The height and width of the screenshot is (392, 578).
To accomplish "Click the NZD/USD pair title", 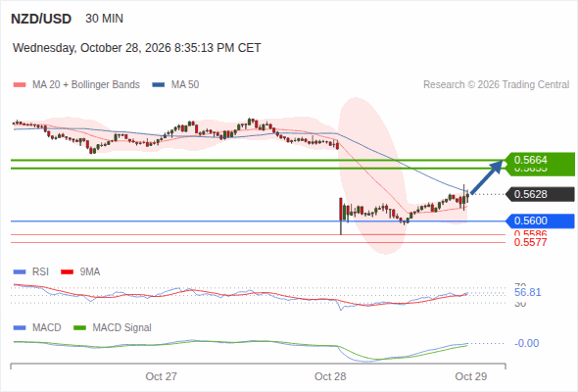I will 41,19.
